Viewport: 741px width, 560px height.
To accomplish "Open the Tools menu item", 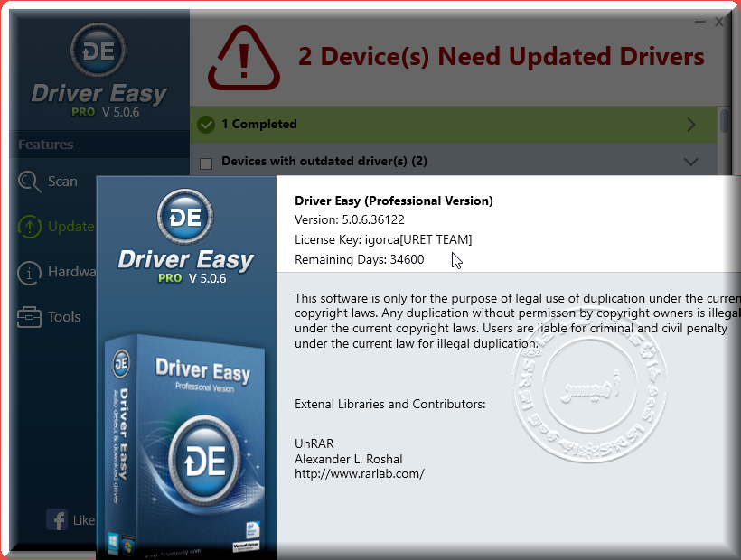I will pos(64,317).
